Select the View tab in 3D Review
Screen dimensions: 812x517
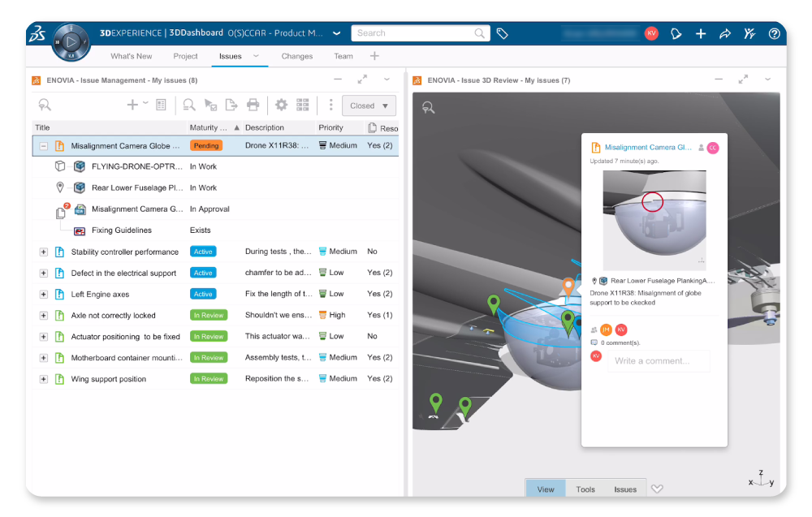[546, 489]
